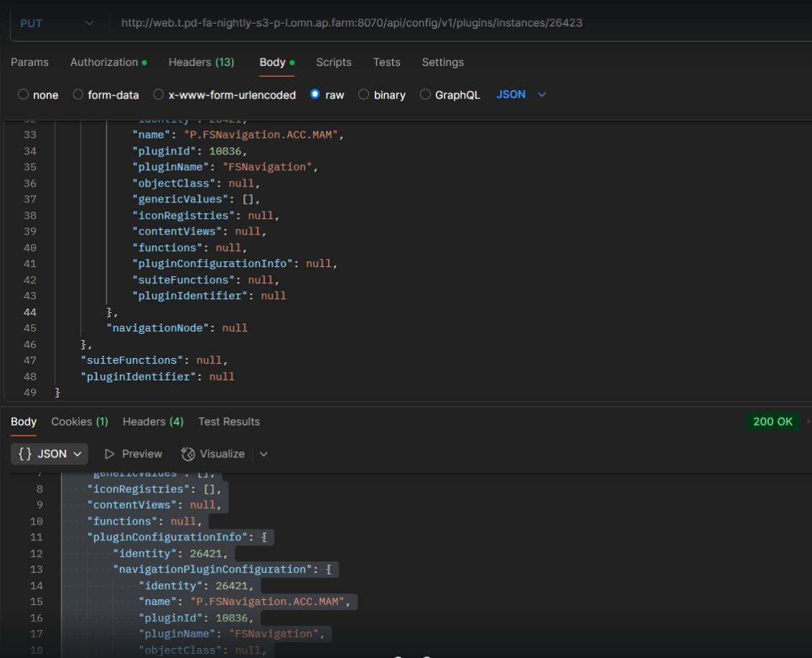Open the Scripts tab

point(334,62)
